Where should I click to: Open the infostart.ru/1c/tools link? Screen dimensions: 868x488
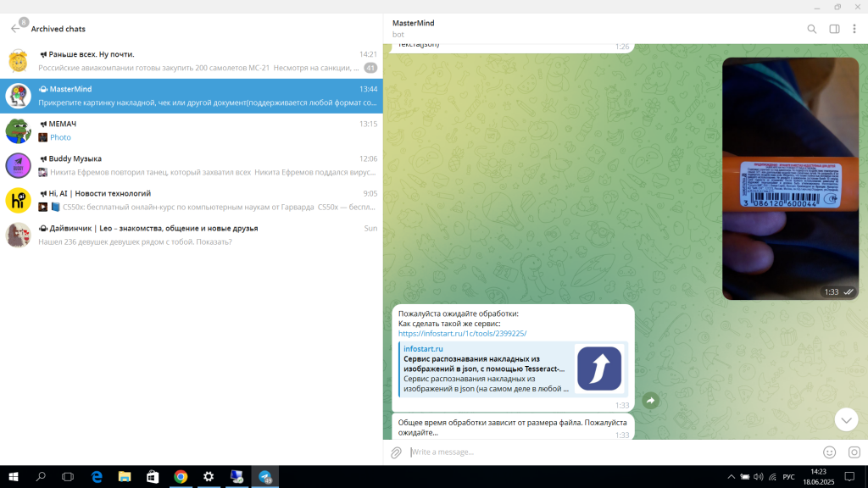tap(462, 334)
